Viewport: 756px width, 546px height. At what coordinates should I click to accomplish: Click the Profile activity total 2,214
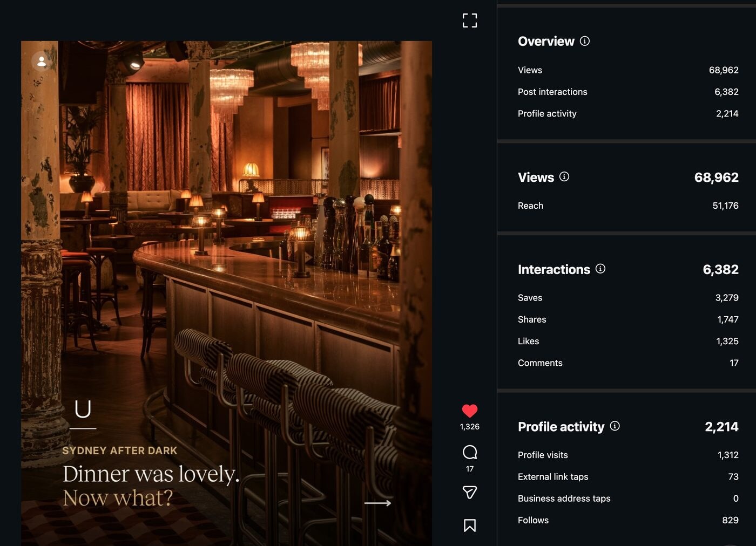coord(721,427)
